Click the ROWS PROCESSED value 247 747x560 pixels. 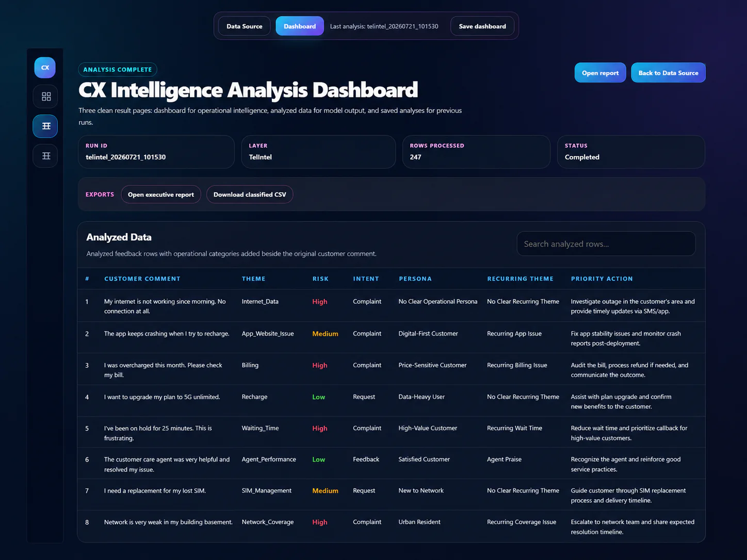click(x=416, y=157)
